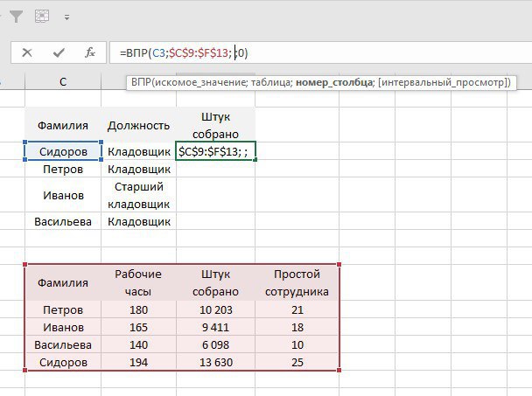Click 'искомое_значение' argument in the tooltip

click(199, 82)
